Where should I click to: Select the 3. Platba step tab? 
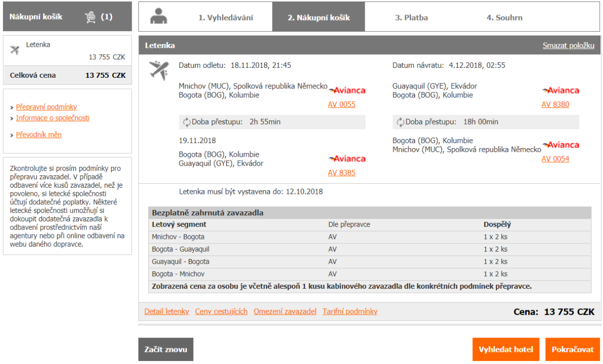(x=411, y=18)
